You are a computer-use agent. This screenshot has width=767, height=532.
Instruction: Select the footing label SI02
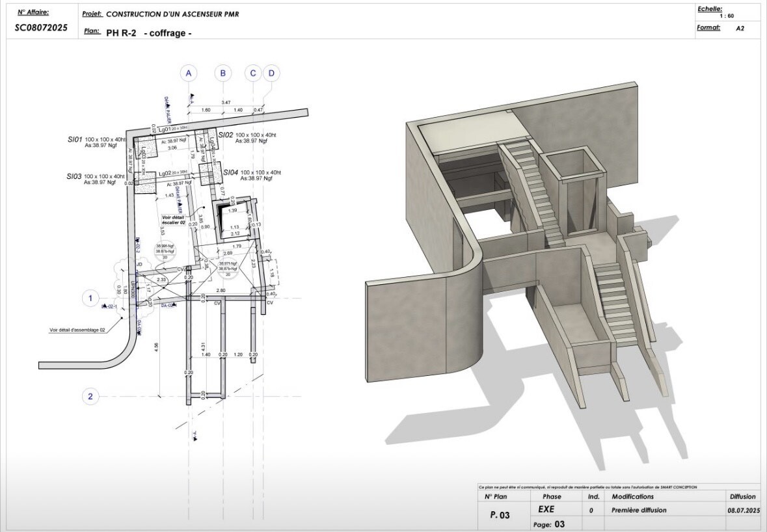pos(226,135)
